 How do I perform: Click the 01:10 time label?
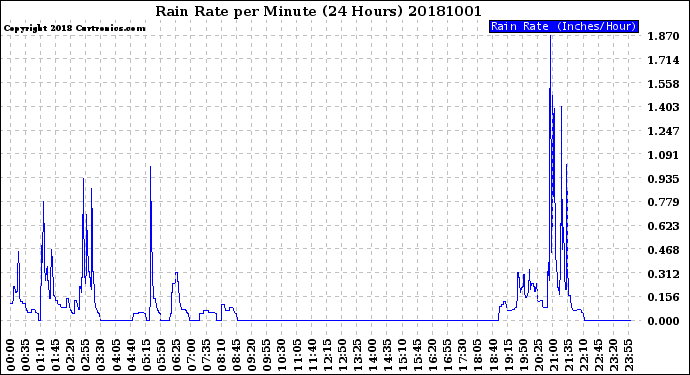[x=41, y=355]
